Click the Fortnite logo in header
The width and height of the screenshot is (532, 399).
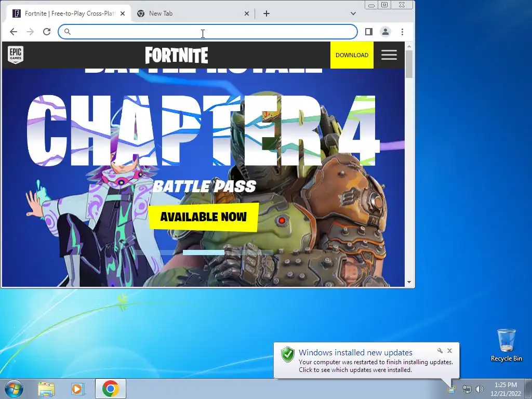(177, 55)
